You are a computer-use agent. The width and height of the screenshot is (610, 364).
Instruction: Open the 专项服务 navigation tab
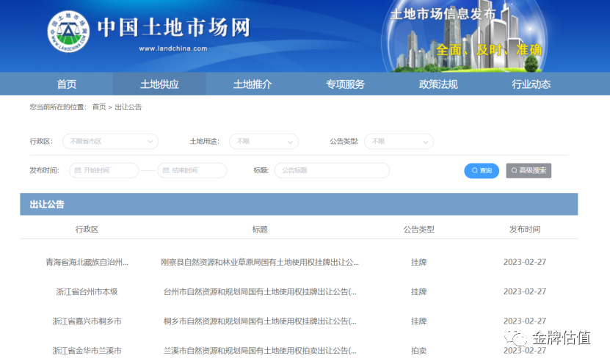[345, 84]
